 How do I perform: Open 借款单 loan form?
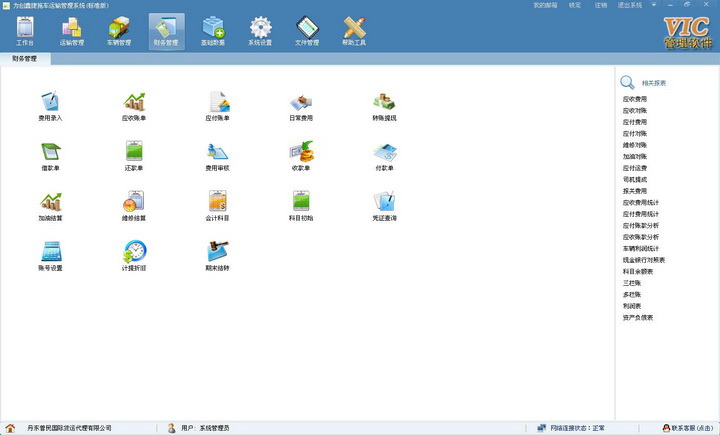pos(50,156)
